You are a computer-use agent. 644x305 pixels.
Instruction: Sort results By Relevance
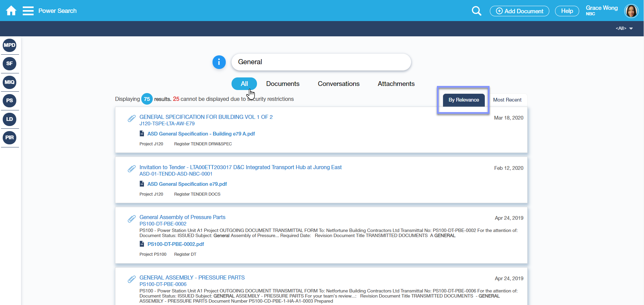463,100
